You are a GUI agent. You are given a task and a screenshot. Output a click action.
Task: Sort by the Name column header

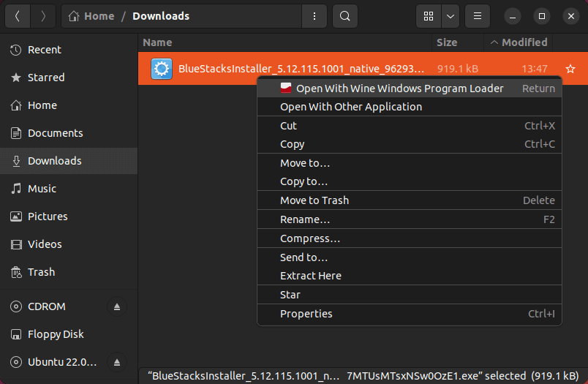point(285,42)
